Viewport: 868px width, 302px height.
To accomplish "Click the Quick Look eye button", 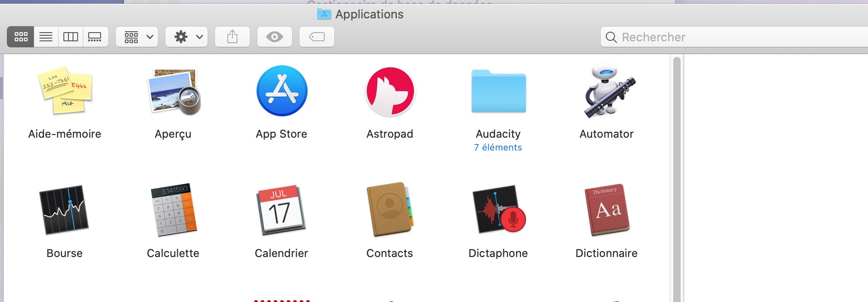I will [x=275, y=37].
